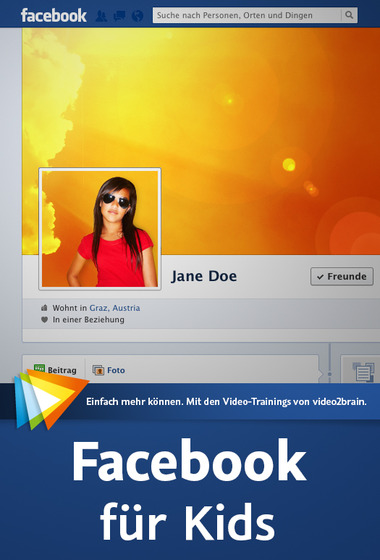Click the heart relationship icon

[44, 320]
